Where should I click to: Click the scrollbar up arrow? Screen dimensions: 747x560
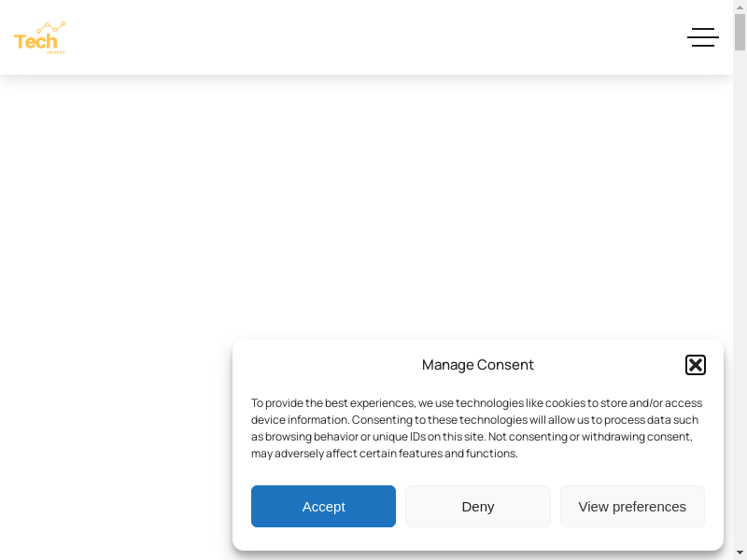coord(740,7)
